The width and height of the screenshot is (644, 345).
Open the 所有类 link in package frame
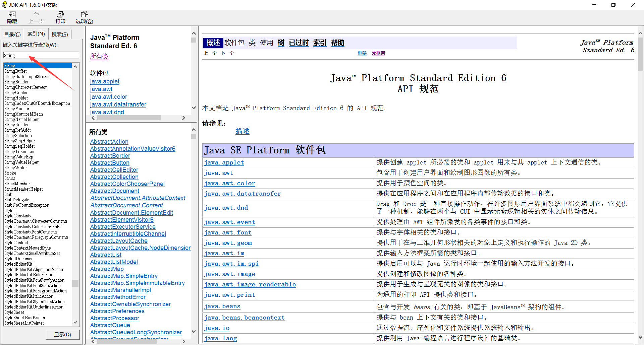pyautogui.click(x=99, y=56)
